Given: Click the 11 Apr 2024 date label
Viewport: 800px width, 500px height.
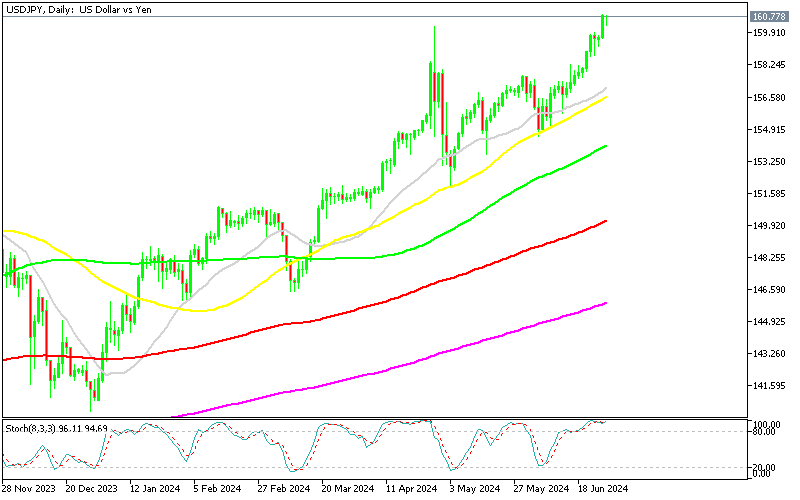Looking at the screenshot, I should [412, 489].
